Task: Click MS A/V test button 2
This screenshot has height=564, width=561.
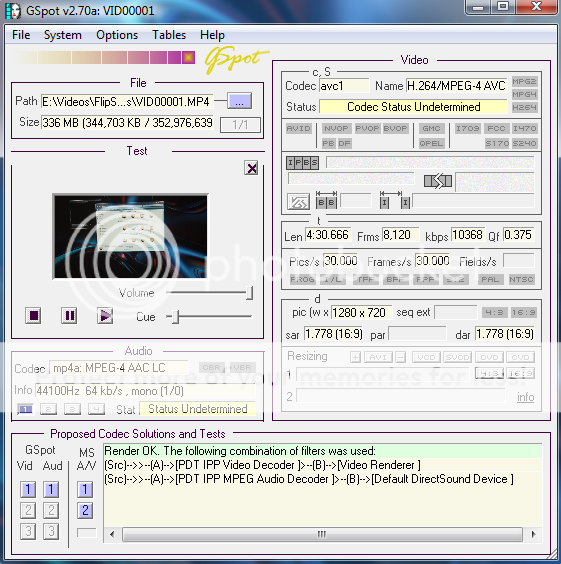Action: (x=85, y=510)
